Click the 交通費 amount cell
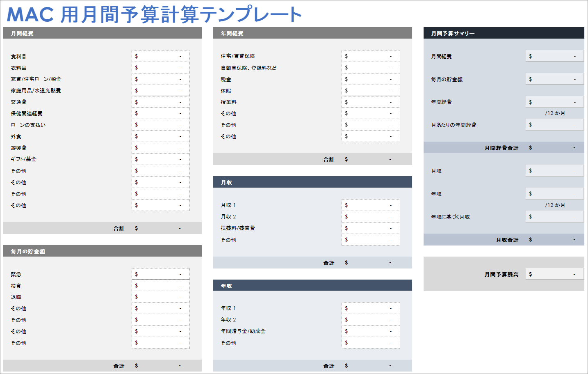The width and height of the screenshot is (588, 374). (x=161, y=102)
